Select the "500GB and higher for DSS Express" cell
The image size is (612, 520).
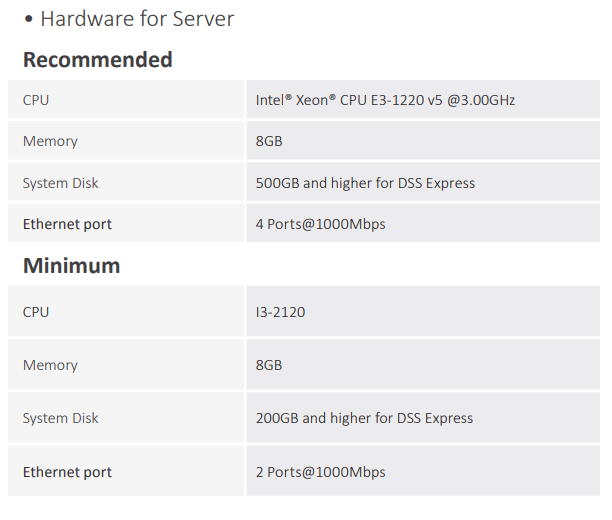365,183
